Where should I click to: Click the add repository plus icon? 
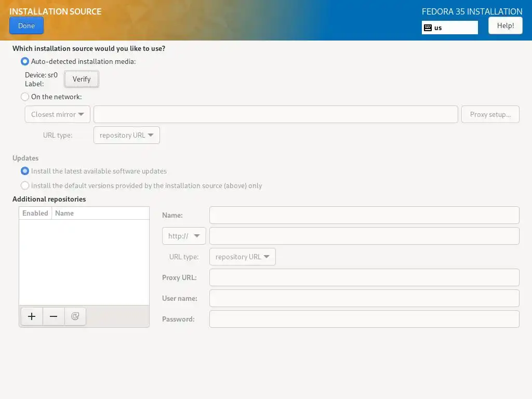32,316
